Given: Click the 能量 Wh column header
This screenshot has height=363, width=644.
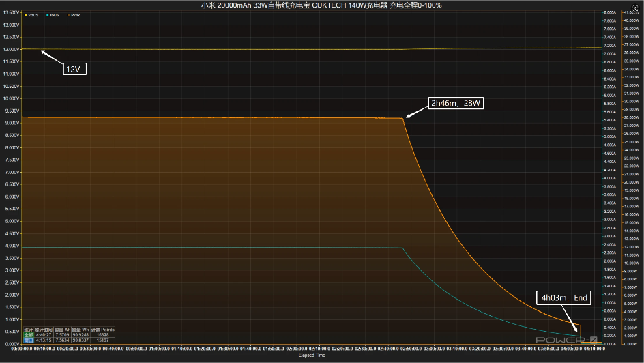Looking at the screenshot, I should (x=80, y=330).
